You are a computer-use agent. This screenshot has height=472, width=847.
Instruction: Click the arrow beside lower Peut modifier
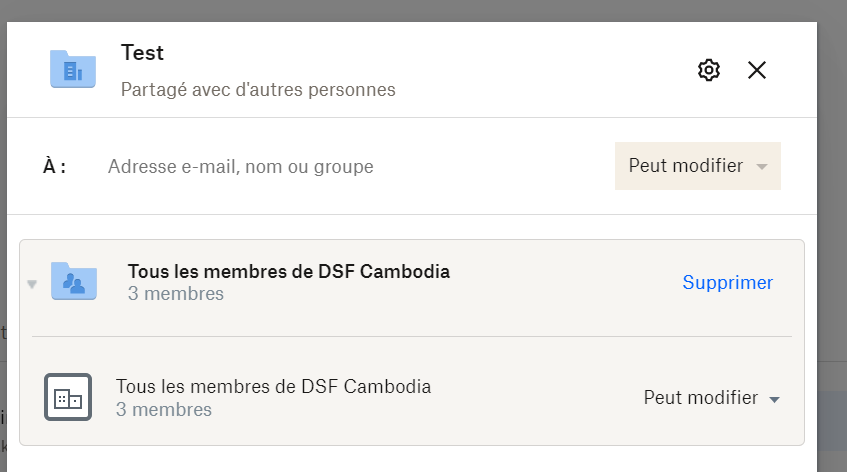pyautogui.click(x=774, y=400)
